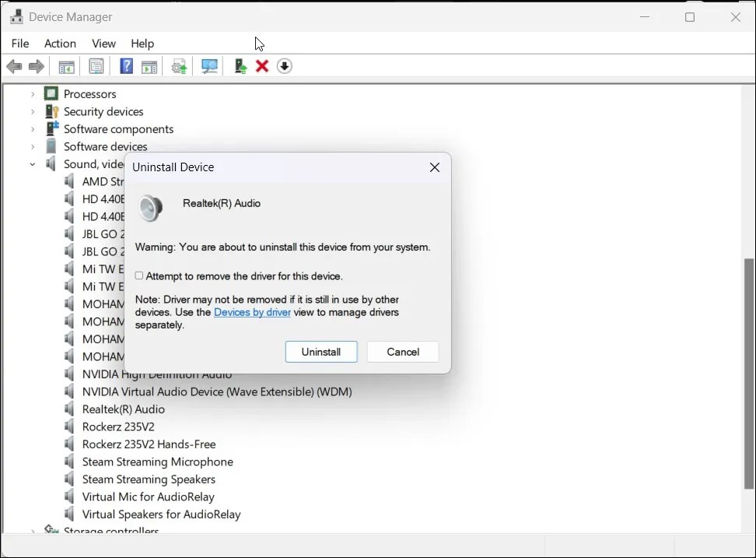Screen dimensions: 756x558
Task: Cancel the Uninstall Device dialog
Action: [403, 351]
